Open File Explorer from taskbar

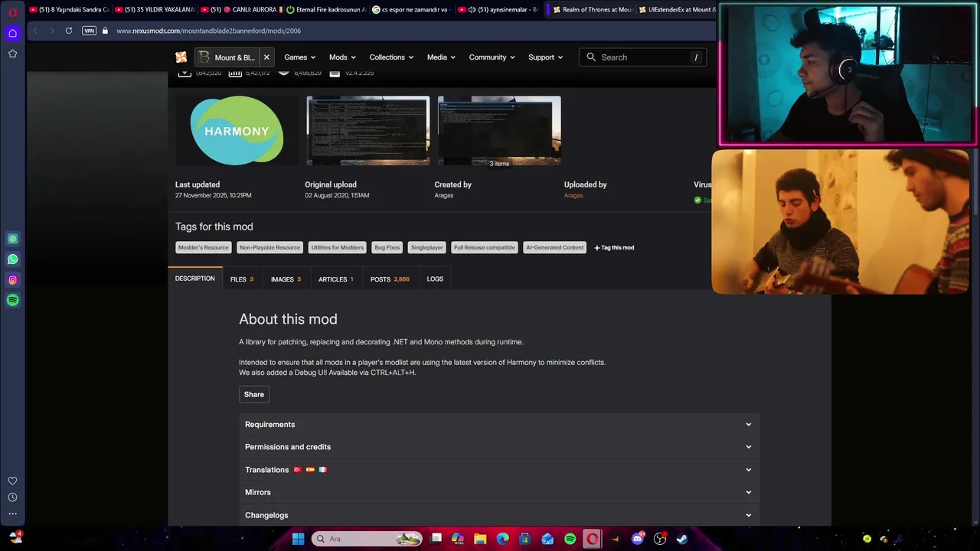coord(480,539)
